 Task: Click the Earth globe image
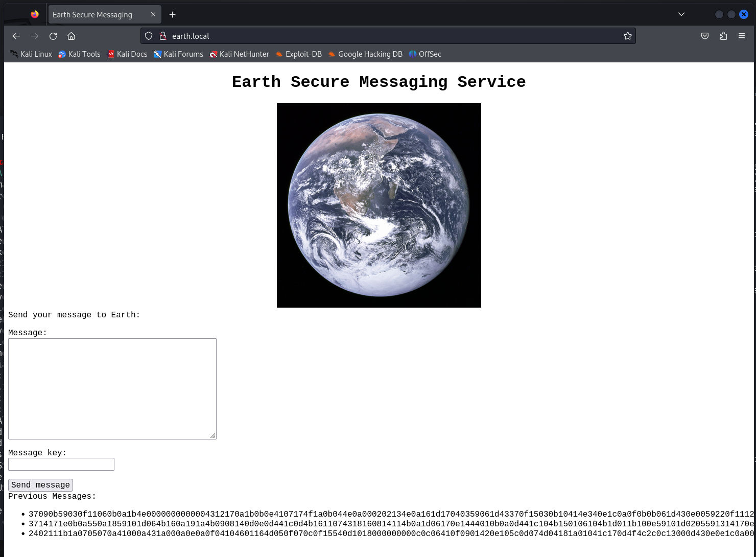click(x=379, y=205)
